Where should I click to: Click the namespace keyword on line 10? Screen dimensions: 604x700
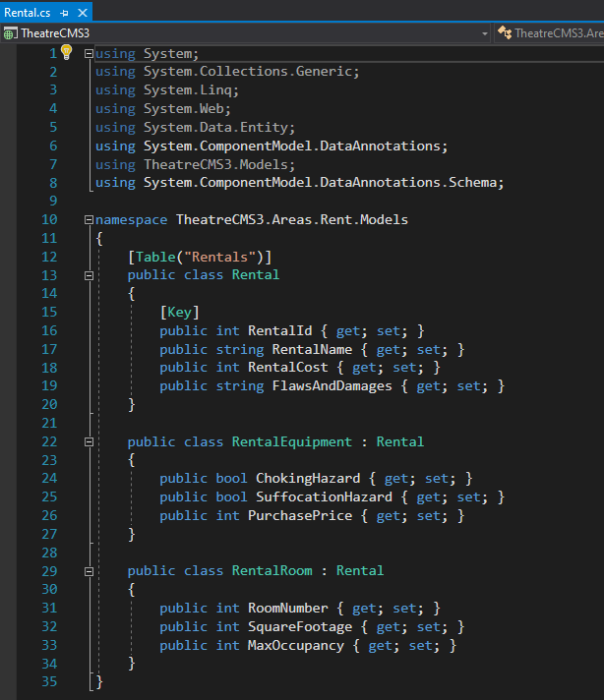pyautogui.click(x=132, y=220)
